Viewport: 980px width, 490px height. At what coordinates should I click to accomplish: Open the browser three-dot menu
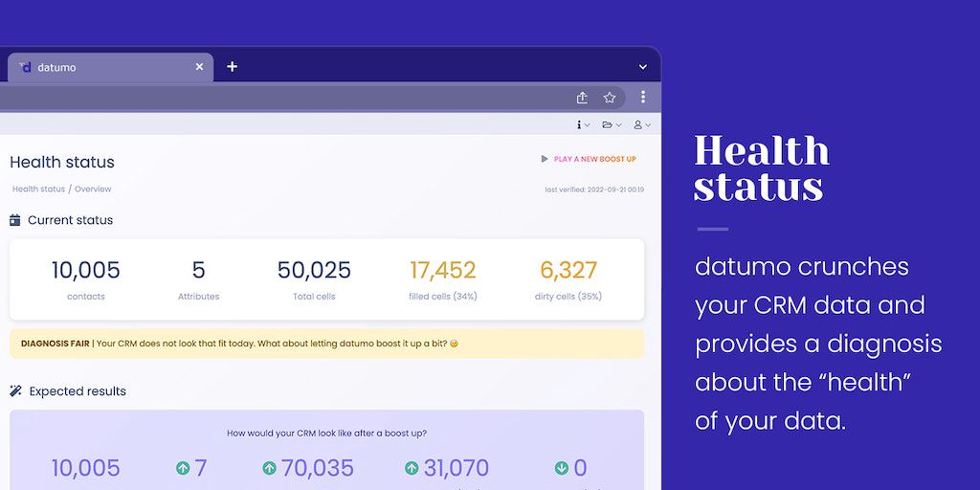pyautogui.click(x=643, y=98)
